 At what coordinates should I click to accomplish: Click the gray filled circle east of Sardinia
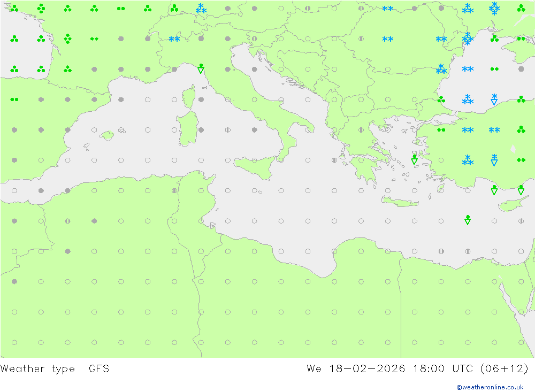coord(201,129)
